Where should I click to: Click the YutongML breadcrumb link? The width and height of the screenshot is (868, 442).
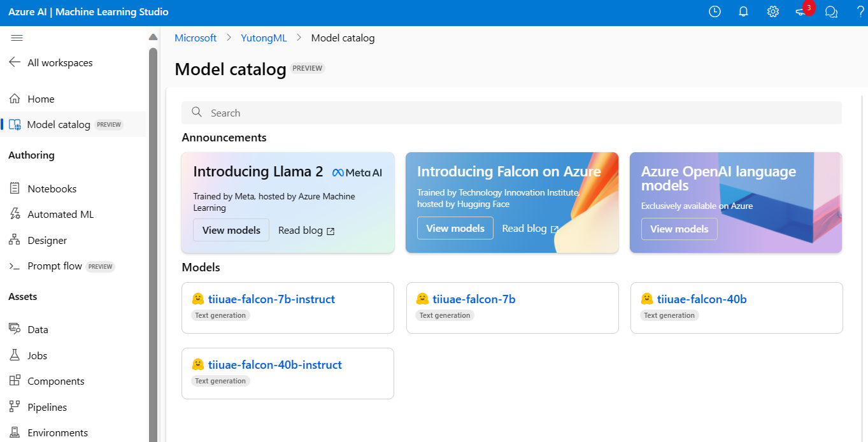264,38
